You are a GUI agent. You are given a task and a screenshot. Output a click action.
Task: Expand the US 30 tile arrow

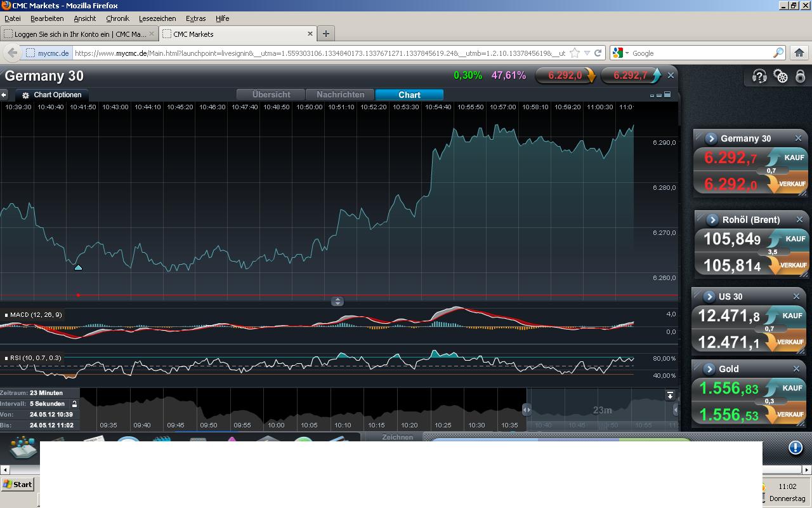[x=709, y=297]
